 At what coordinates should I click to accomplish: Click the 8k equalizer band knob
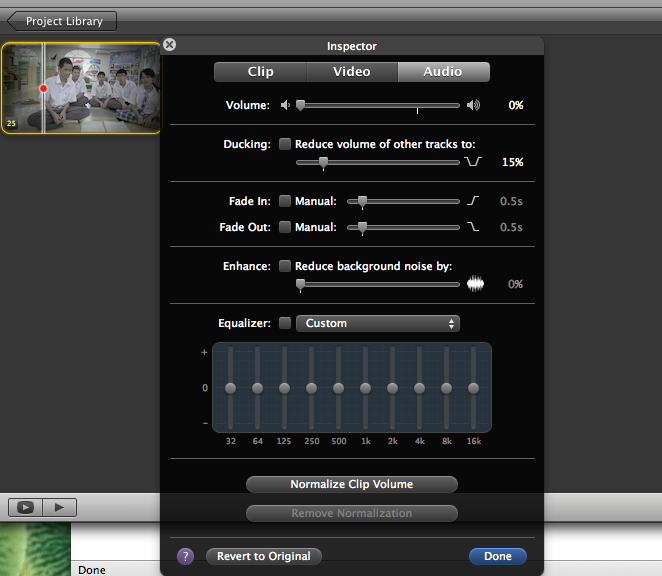(x=447, y=388)
